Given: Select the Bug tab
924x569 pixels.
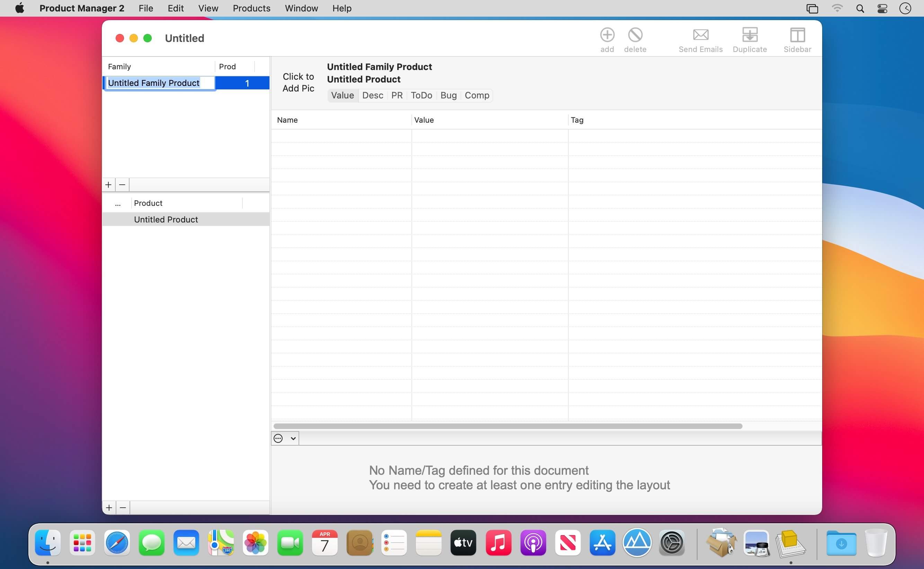Looking at the screenshot, I should tap(448, 96).
